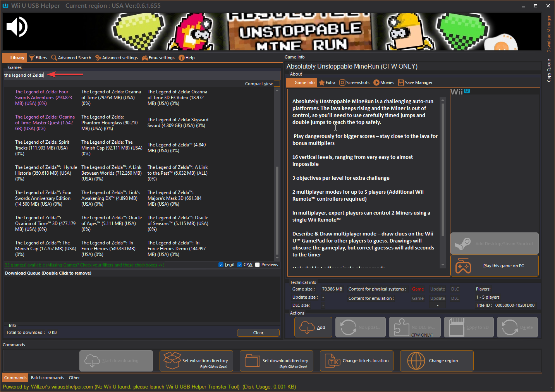The width and height of the screenshot is (555, 392).
Task: Switch to the Library tab
Action: point(14,58)
